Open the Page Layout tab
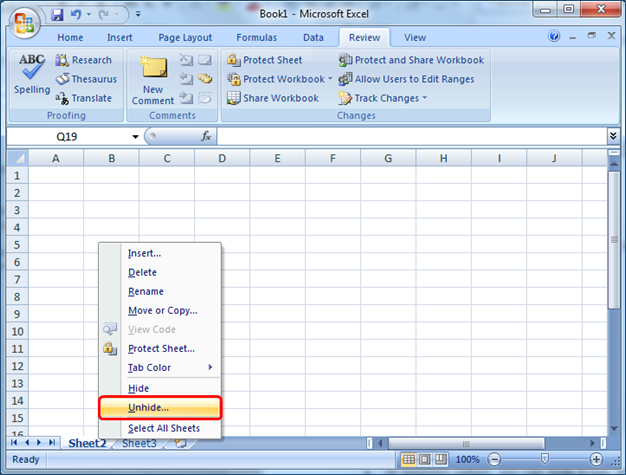 coord(185,38)
